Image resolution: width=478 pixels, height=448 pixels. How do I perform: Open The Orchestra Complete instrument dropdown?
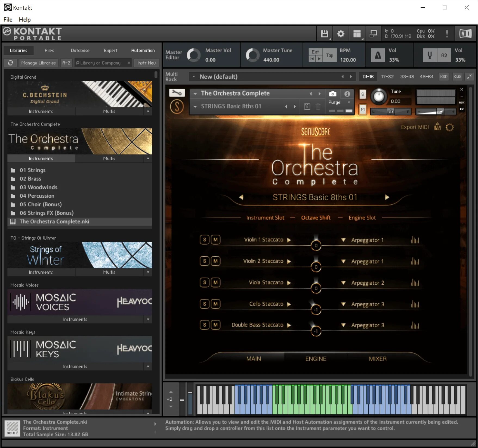(195, 94)
